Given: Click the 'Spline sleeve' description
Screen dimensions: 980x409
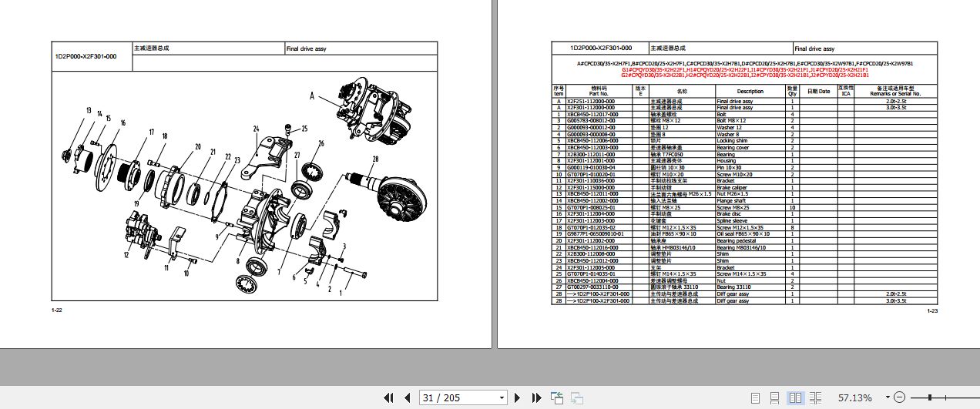Looking at the screenshot, I should click(732, 221).
